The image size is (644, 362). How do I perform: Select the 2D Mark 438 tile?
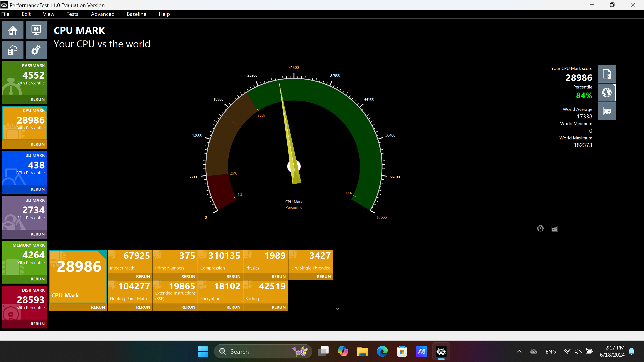[x=25, y=168]
